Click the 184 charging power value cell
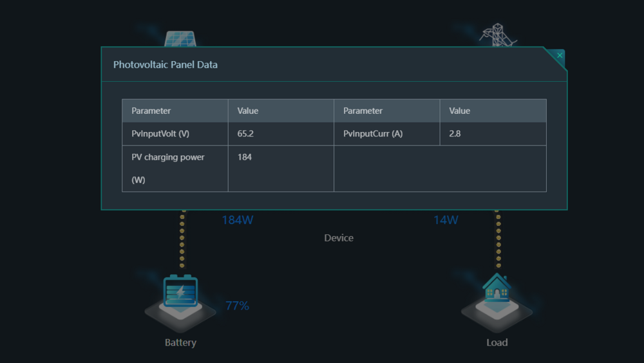The height and width of the screenshot is (363, 644). (x=281, y=169)
